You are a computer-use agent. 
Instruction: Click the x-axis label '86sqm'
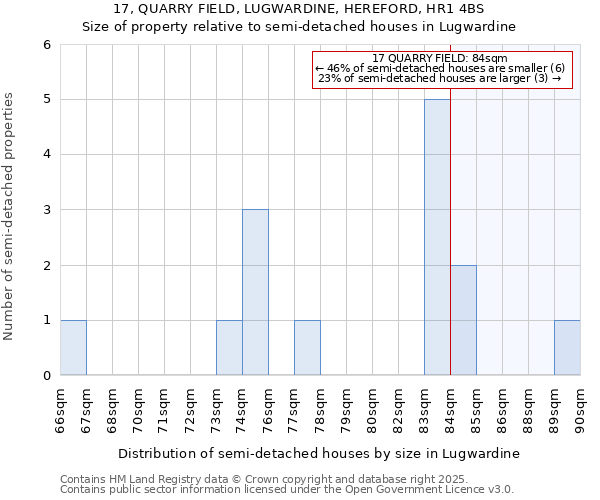502,411
